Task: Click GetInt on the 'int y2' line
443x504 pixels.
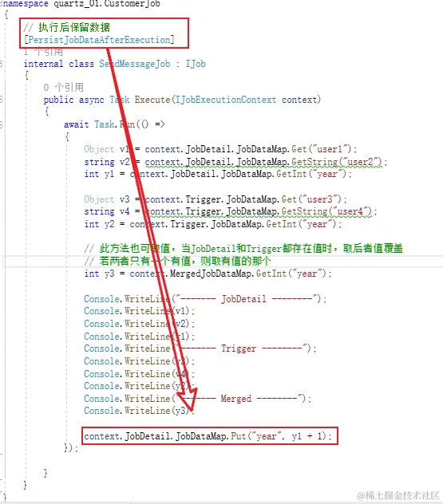Action: click(x=282, y=224)
